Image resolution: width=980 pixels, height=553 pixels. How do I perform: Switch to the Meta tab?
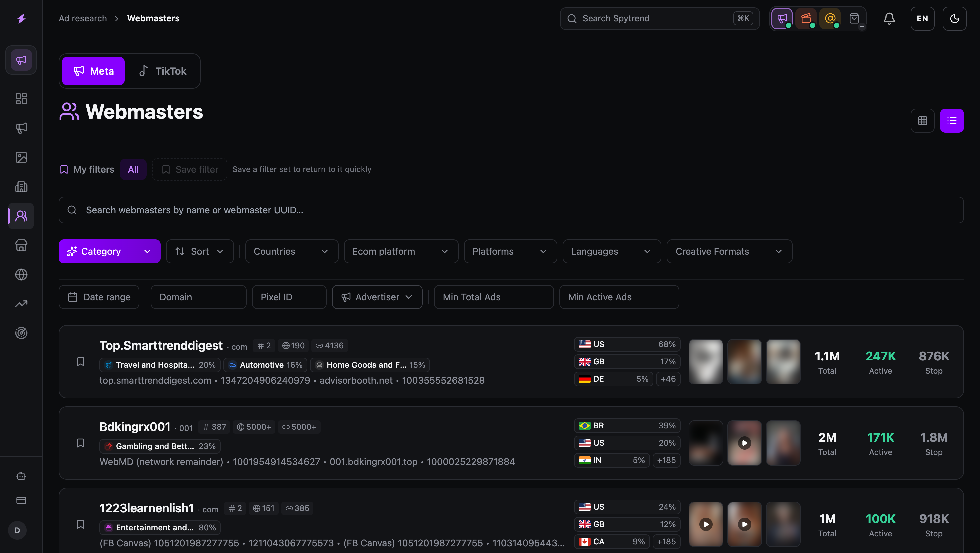[93, 71]
